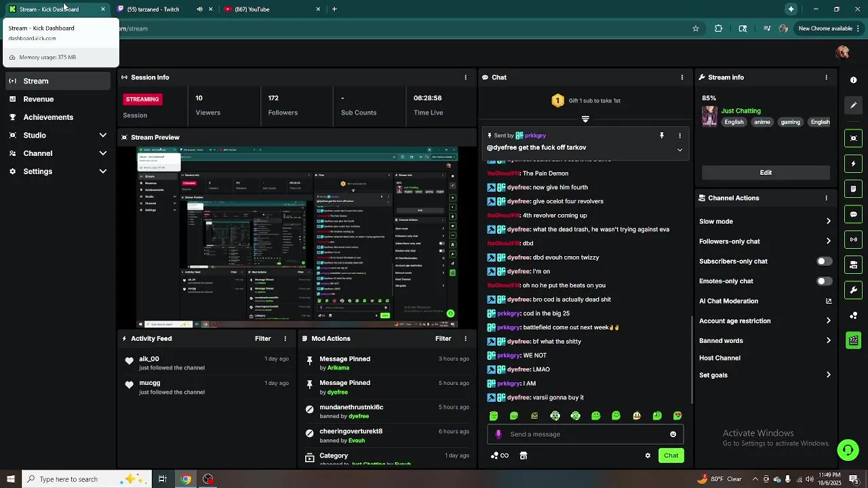This screenshot has height=488, width=868.
Task: Open the green headset support button
Action: 847,450
